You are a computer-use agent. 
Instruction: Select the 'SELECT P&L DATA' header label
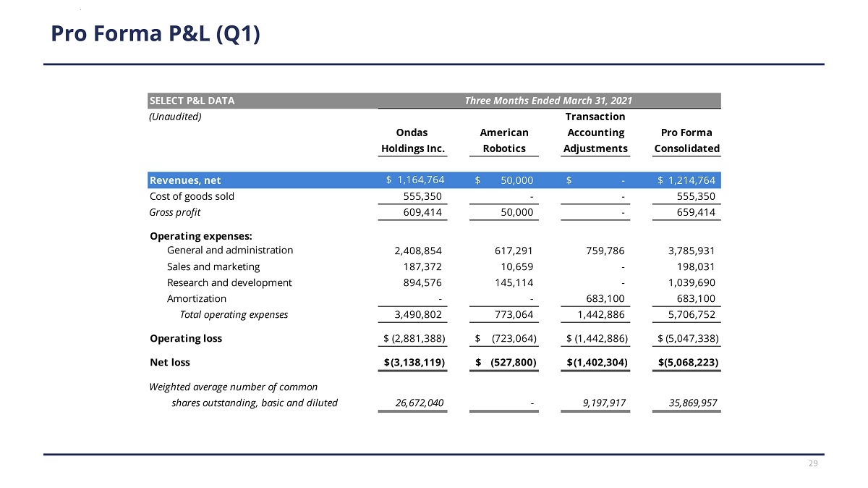click(x=192, y=101)
